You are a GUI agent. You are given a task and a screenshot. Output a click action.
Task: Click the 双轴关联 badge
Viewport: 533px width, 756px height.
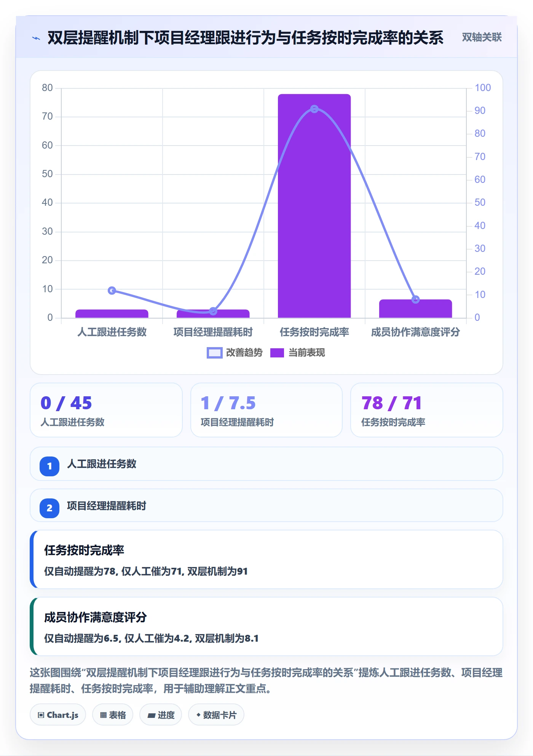click(482, 37)
